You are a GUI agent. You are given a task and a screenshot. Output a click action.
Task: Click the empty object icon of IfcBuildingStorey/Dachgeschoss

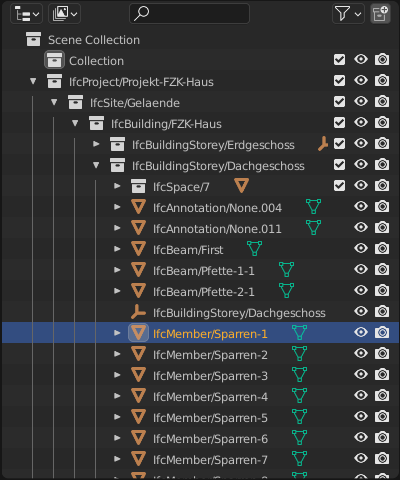click(138, 312)
